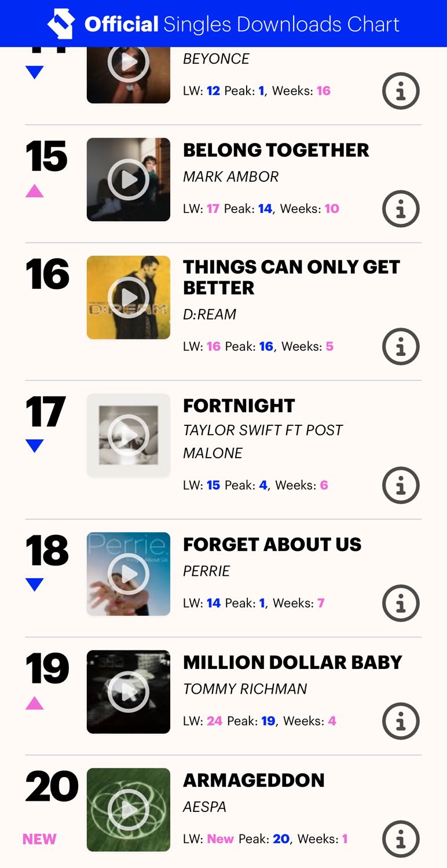Play the Fortnight preview

pyautogui.click(x=129, y=435)
